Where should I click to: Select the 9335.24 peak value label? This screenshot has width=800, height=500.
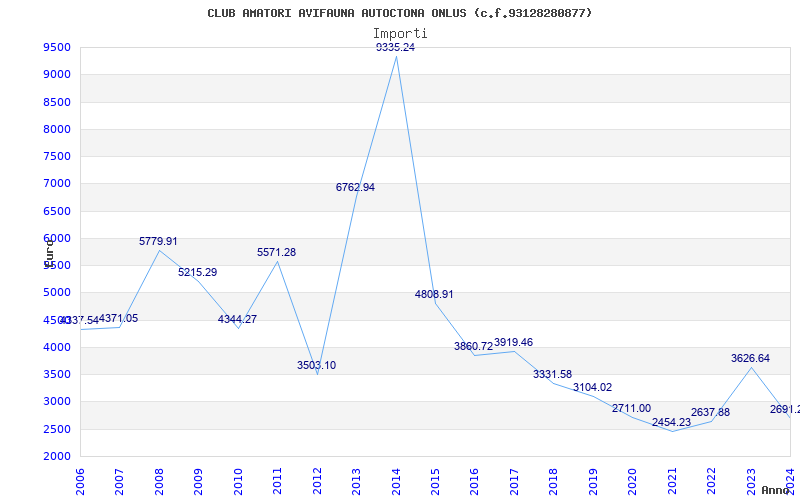tap(395, 47)
